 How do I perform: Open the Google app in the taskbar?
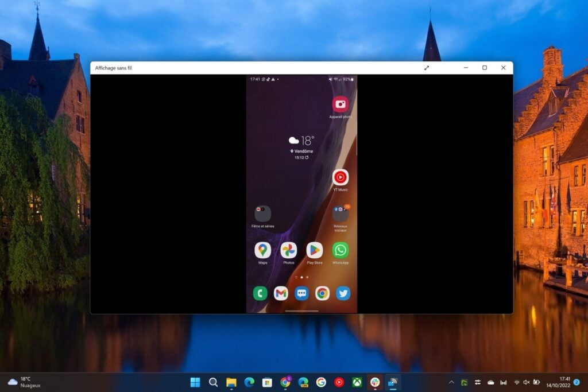click(x=321, y=382)
